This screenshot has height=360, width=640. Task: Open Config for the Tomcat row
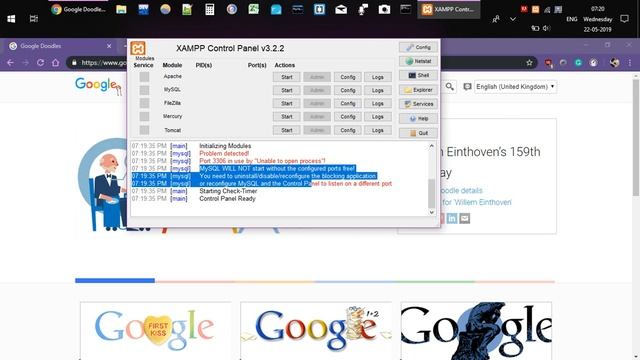348,130
